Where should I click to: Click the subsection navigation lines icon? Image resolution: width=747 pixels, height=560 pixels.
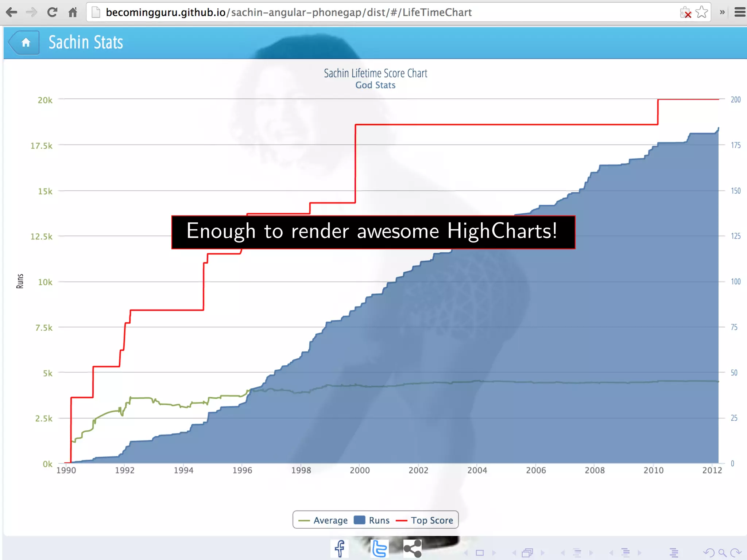point(577,553)
